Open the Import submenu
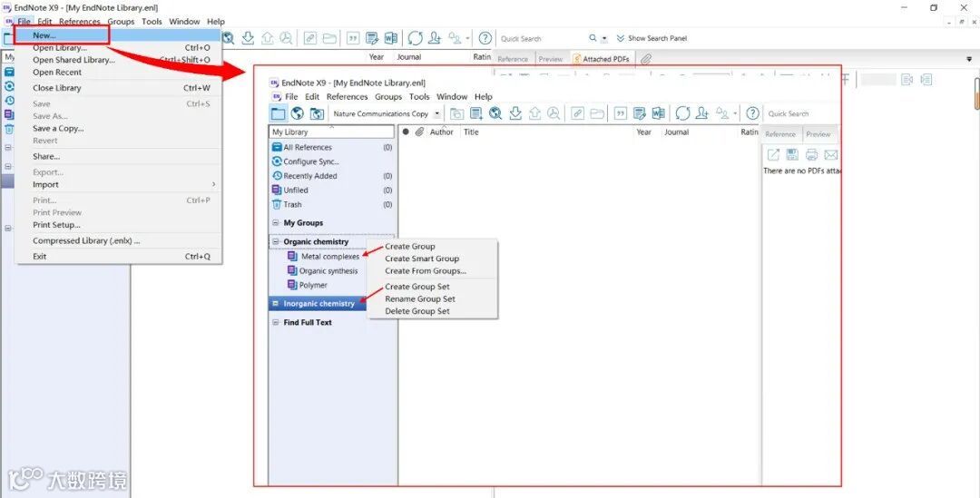Viewport: 980px width, 498px height. [x=45, y=185]
